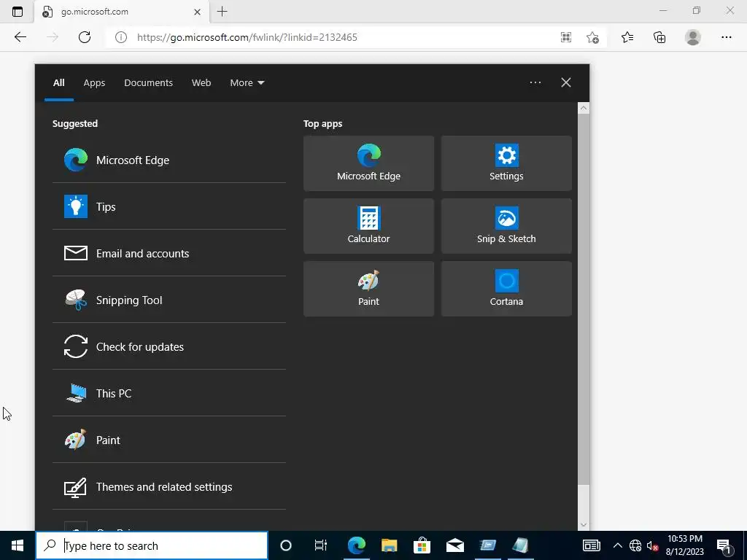Click search panel scrollbar down arrow
This screenshot has width=747, height=560.
pyautogui.click(x=584, y=525)
